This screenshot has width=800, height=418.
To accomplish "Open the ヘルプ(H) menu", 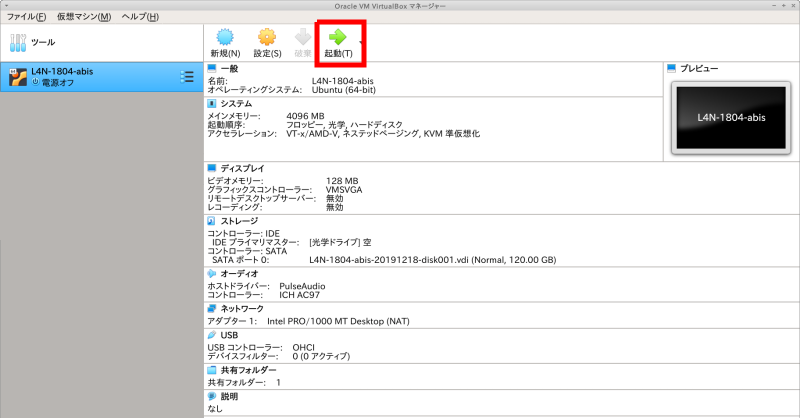I will point(140,16).
